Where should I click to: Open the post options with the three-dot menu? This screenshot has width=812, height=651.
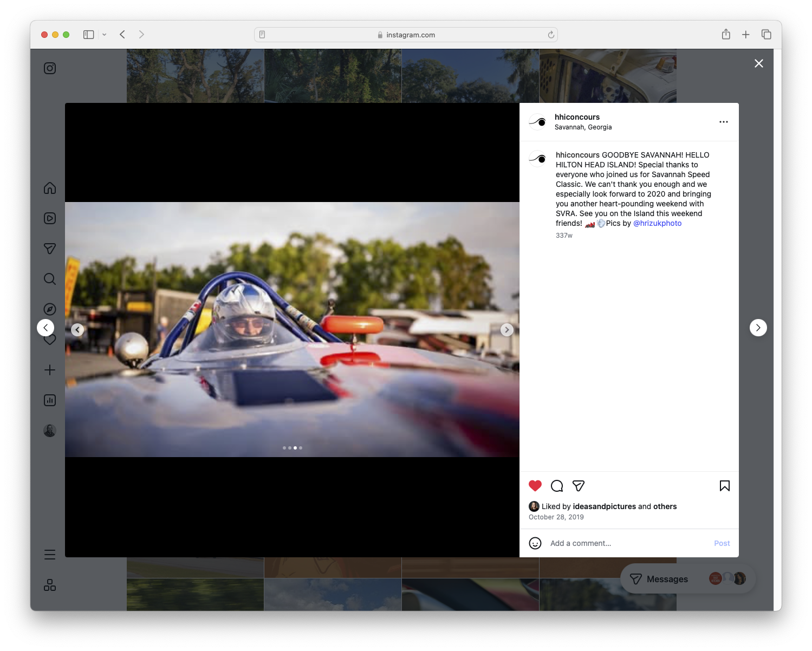coord(724,122)
